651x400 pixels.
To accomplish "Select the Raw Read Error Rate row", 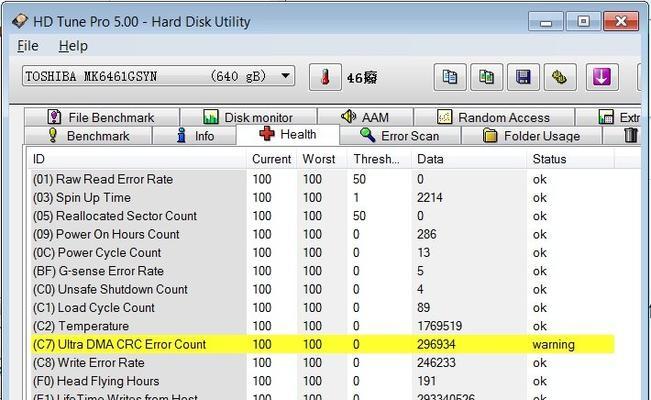I will (x=323, y=179).
